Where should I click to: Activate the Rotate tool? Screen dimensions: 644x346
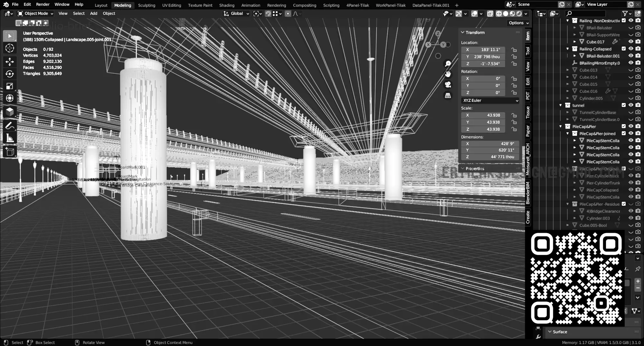pos(10,74)
